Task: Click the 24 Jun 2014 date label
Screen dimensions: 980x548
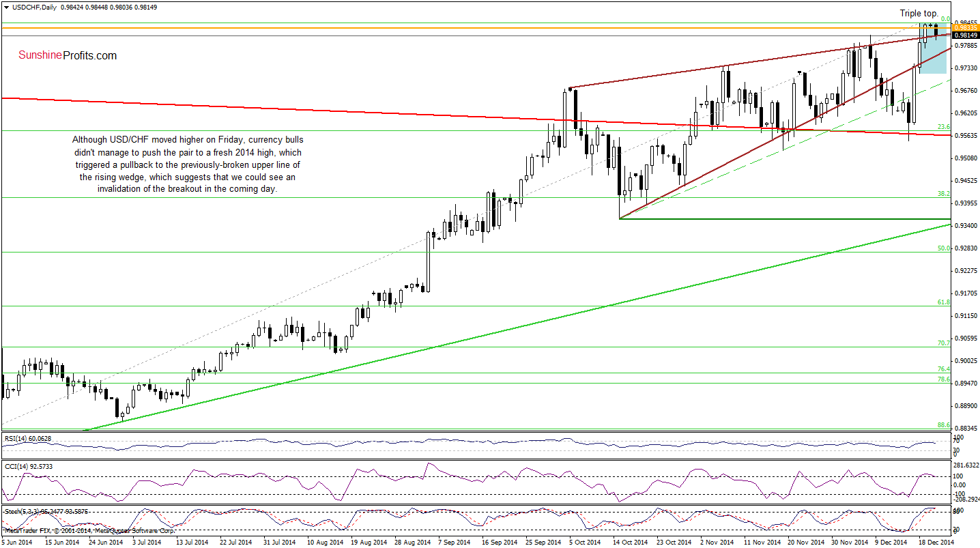Action: (x=105, y=543)
